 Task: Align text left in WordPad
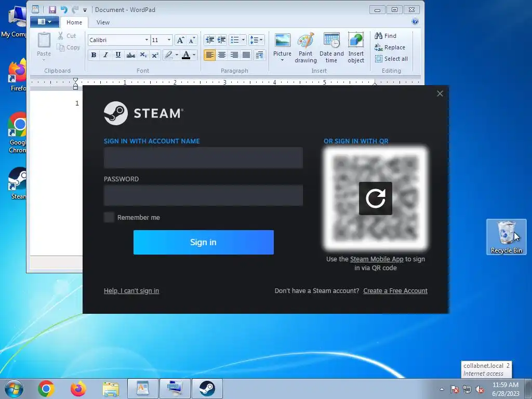(210, 55)
